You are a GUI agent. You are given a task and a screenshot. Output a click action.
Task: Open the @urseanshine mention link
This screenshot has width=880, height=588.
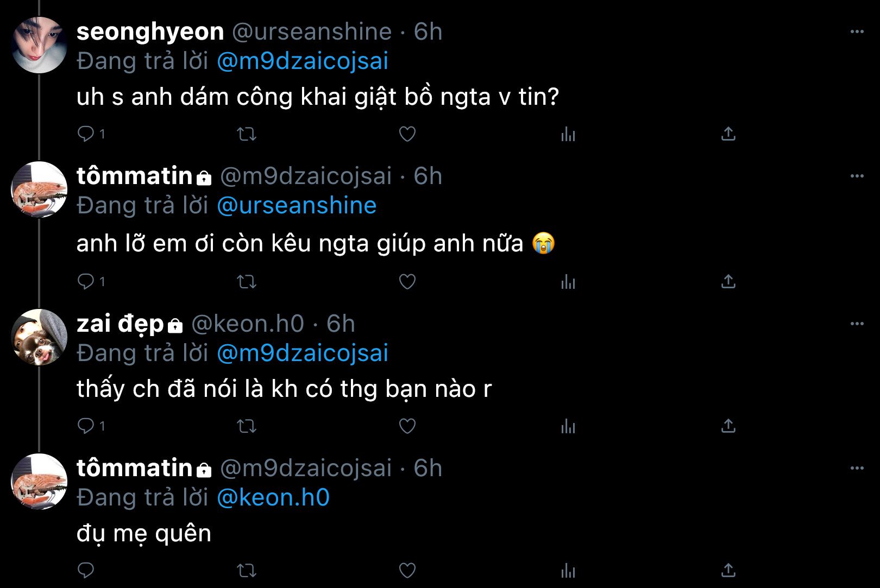point(297,206)
